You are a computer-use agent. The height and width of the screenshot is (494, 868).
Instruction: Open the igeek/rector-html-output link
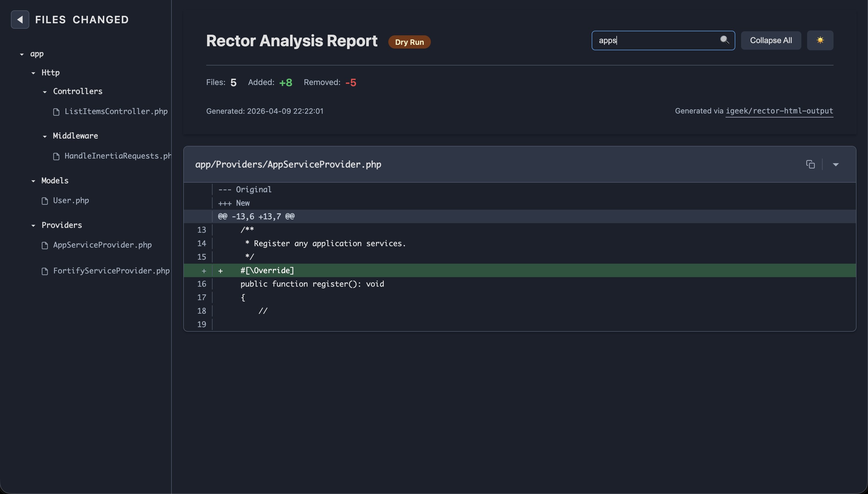click(779, 111)
